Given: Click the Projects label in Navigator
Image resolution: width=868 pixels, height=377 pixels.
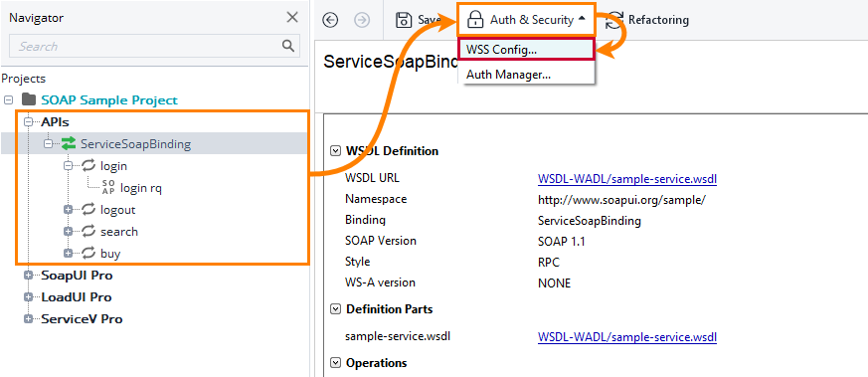Looking at the screenshot, I should click(23, 79).
